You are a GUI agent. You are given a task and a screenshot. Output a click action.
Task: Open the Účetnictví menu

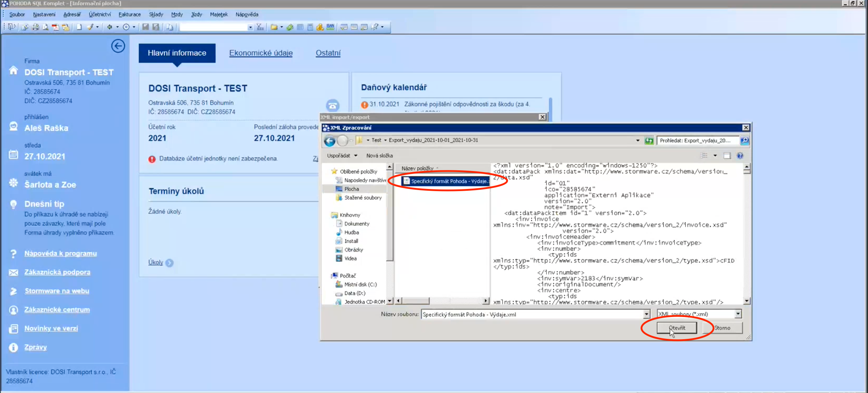pyautogui.click(x=100, y=14)
